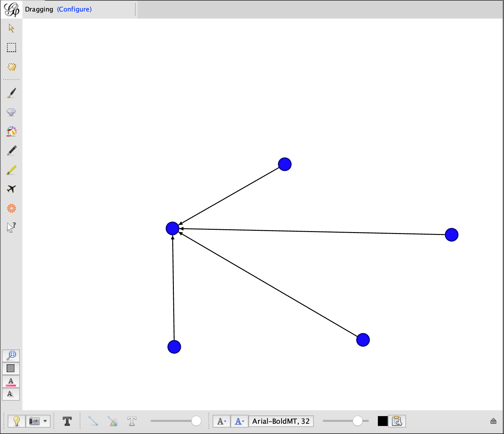Select the paintbrush painter tool
Screen dimensions: 504x434
pos(11,93)
